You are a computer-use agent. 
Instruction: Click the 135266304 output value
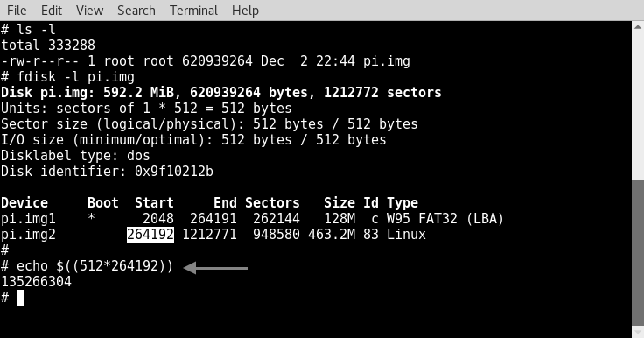point(36,282)
